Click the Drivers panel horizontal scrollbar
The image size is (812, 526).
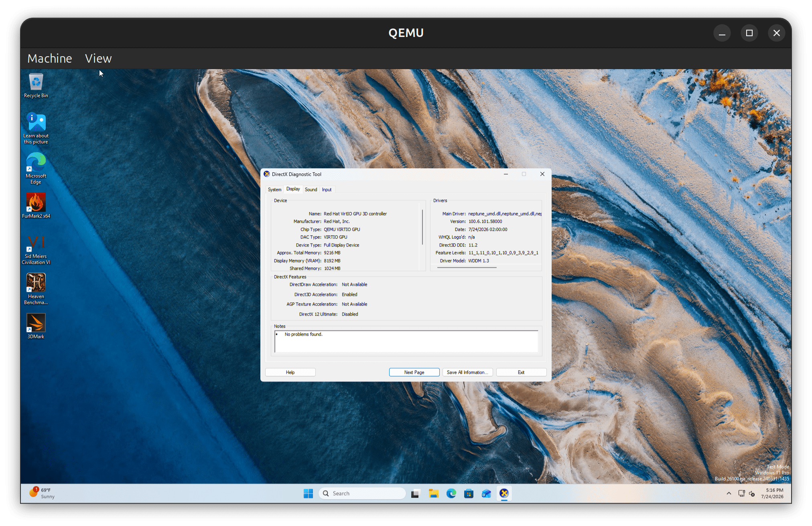467,267
